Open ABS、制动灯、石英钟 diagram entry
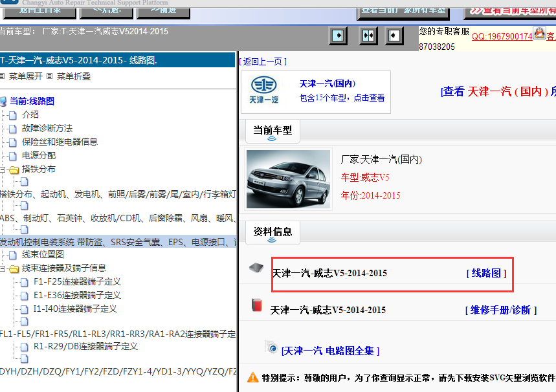Viewport: 556px width, 392px height. click(118, 219)
